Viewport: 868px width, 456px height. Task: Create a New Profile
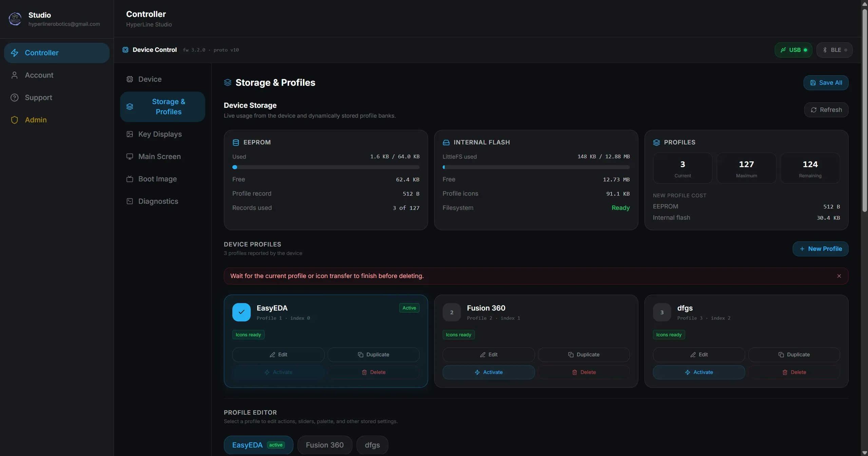pos(820,249)
